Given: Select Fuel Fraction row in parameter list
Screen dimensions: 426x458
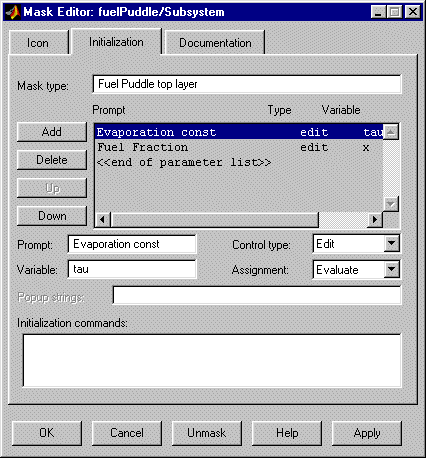Looking at the screenshot, I should (239, 147).
